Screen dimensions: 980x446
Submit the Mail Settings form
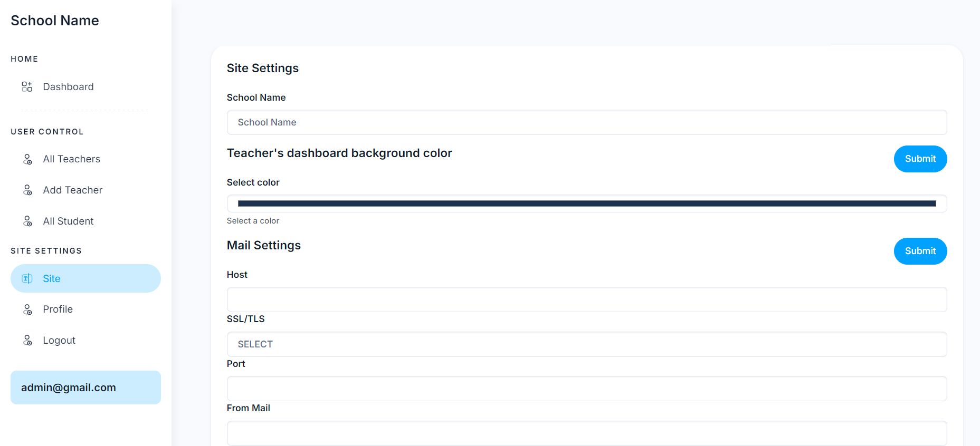tap(920, 251)
